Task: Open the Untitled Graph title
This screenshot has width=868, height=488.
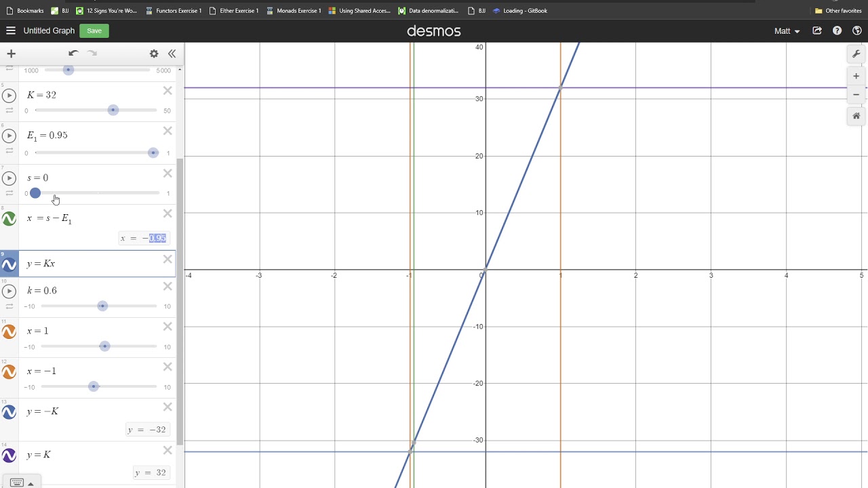Action: tap(49, 30)
